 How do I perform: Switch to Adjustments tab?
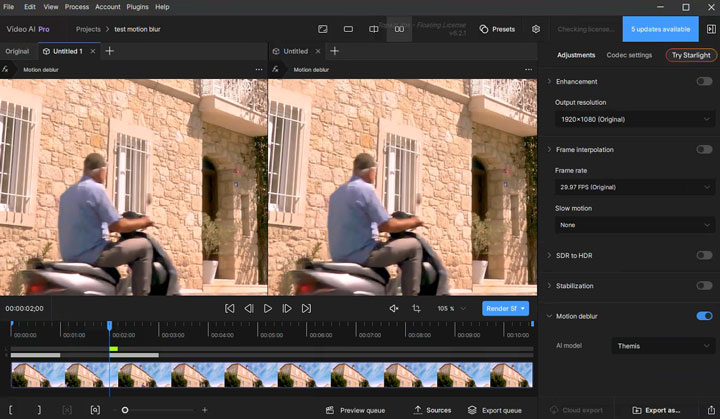click(x=576, y=55)
